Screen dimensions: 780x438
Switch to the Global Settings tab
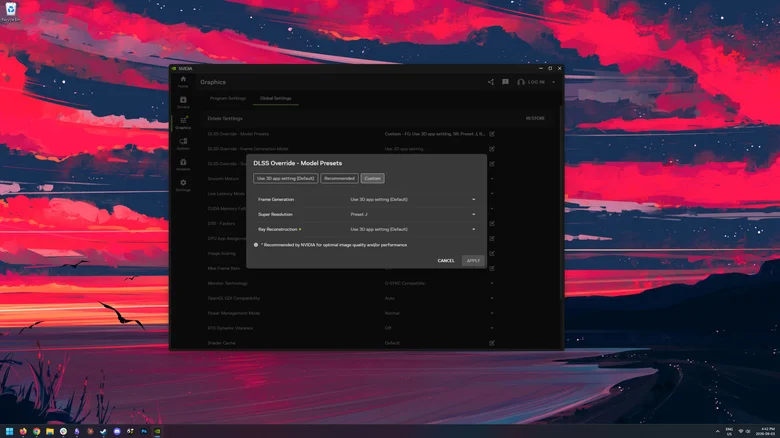(x=276, y=98)
